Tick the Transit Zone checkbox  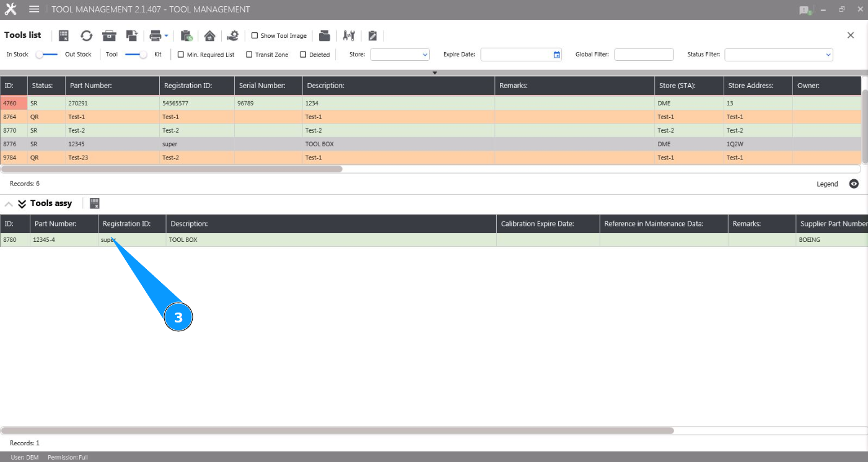pos(249,55)
